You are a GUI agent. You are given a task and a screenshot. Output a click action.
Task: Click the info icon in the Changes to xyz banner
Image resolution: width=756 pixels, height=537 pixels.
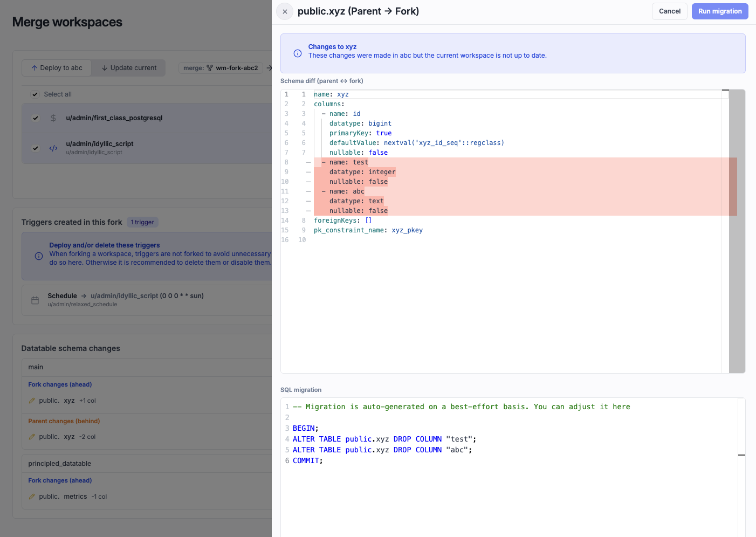pos(297,53)
